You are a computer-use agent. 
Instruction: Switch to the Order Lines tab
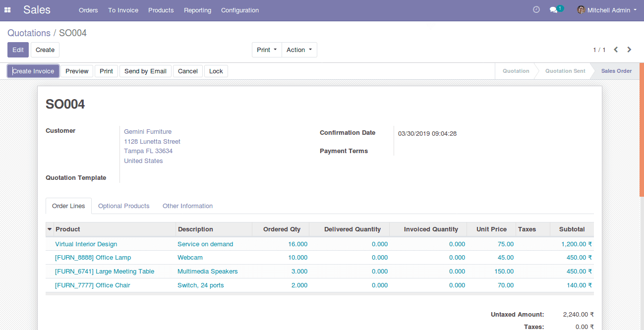68,206
